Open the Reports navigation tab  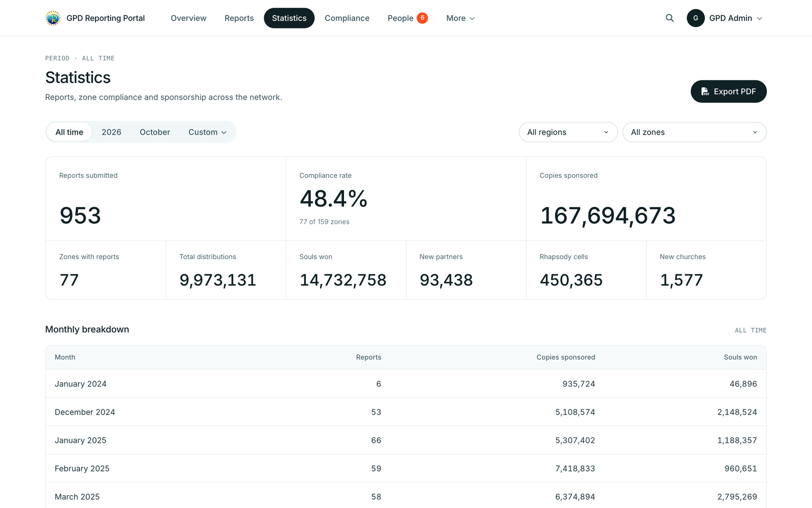[x=239, y=18]
